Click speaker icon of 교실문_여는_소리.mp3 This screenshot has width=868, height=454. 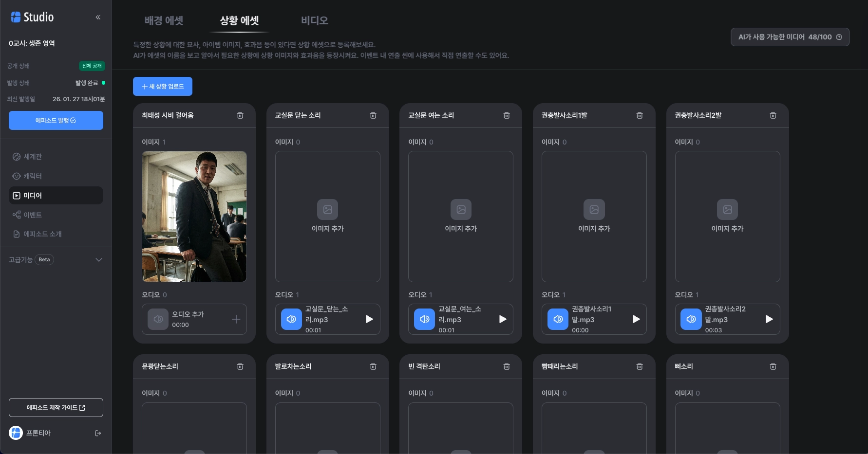pos(425,319)
